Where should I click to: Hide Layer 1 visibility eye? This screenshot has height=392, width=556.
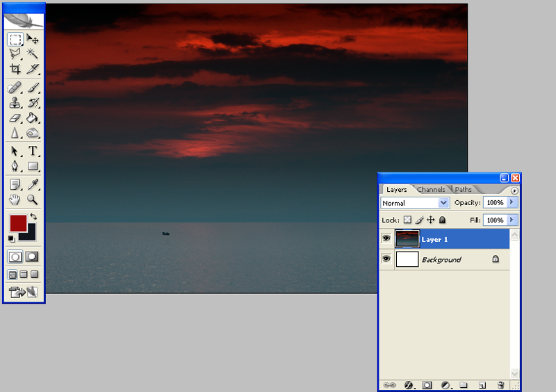pos(386,238)
